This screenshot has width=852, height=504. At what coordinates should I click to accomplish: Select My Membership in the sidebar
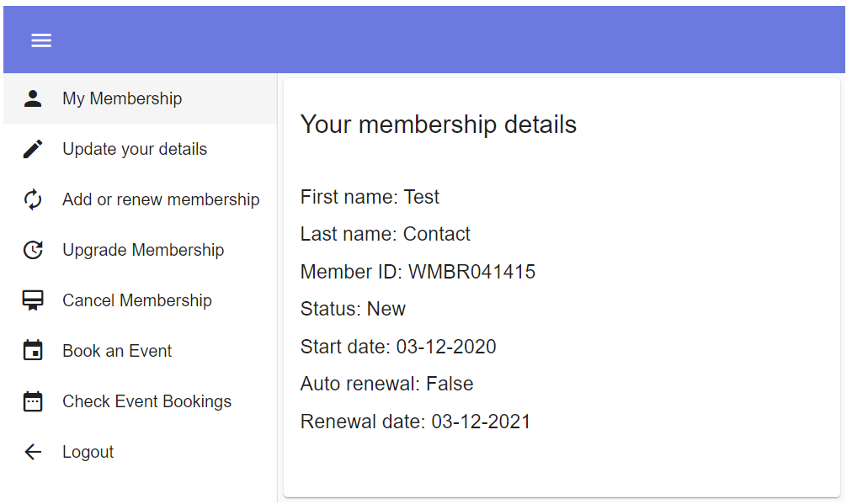(x=122, y=98)
